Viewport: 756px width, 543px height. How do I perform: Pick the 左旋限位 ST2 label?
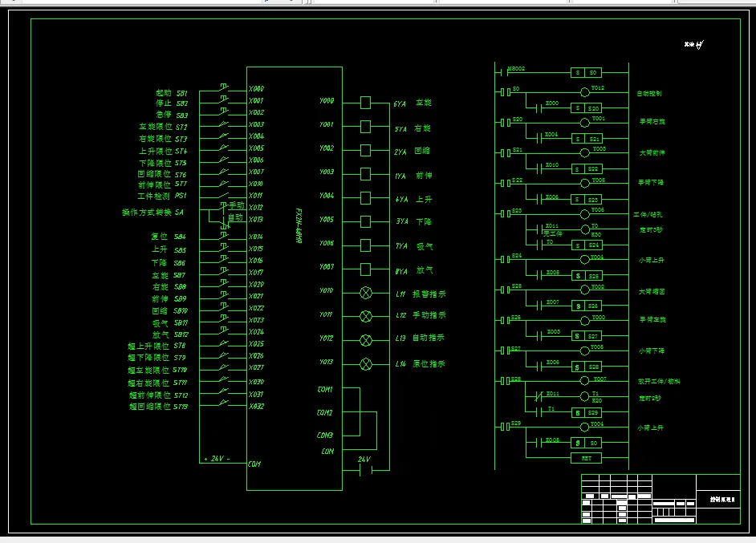coord(163,127)
